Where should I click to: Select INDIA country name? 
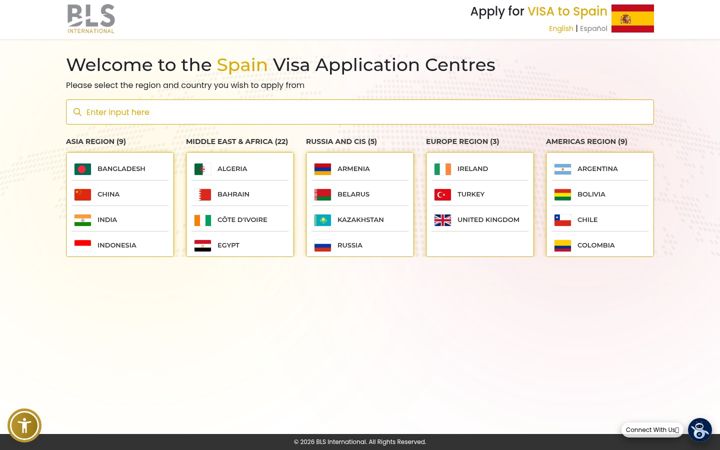coord(107,220)
